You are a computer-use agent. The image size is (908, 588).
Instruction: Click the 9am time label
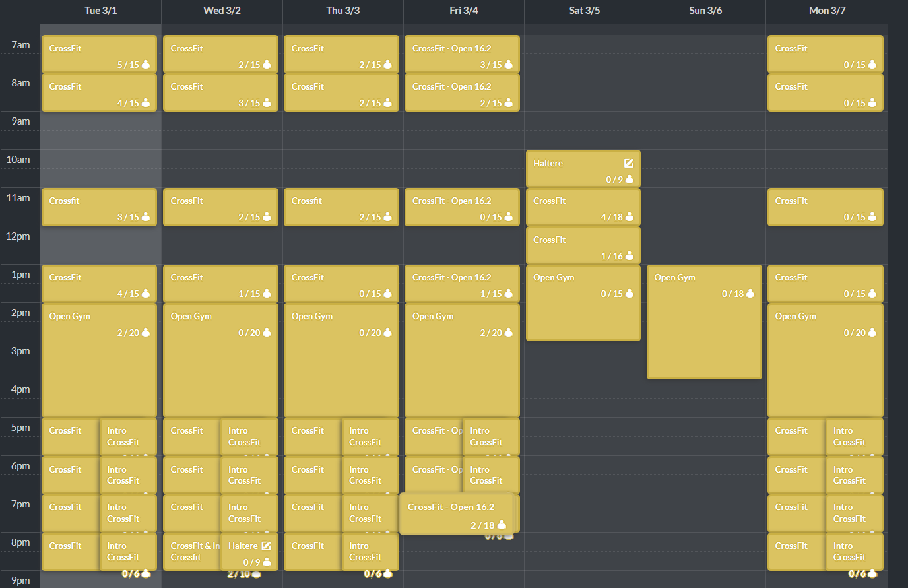20,121
